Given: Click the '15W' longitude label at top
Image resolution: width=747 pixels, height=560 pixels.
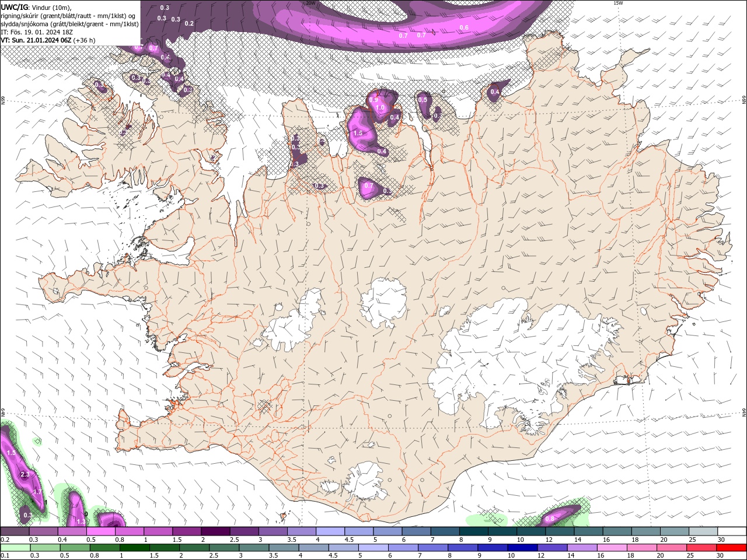Looking at the screenshot, I should (618, 3).
